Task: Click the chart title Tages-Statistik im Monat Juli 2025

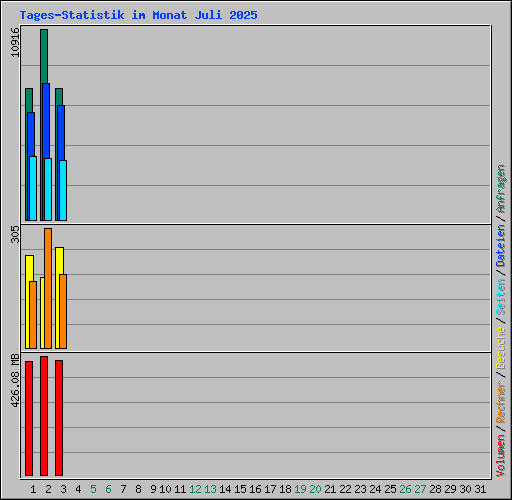Action: [x=138, y=15]
